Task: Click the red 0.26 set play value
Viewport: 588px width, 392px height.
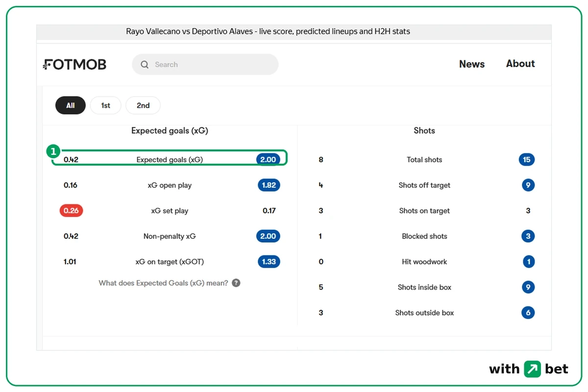Action: [71, 211]
